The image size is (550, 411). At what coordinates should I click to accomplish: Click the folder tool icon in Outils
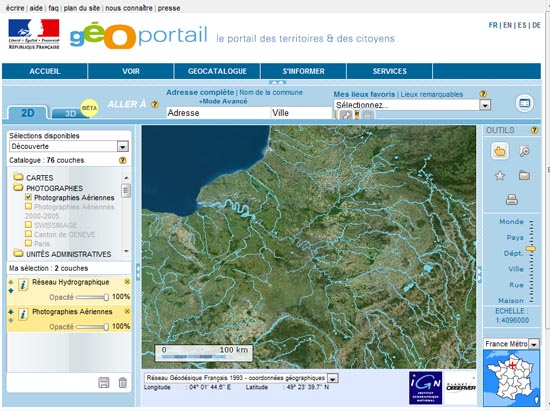(x=524, y=175)
